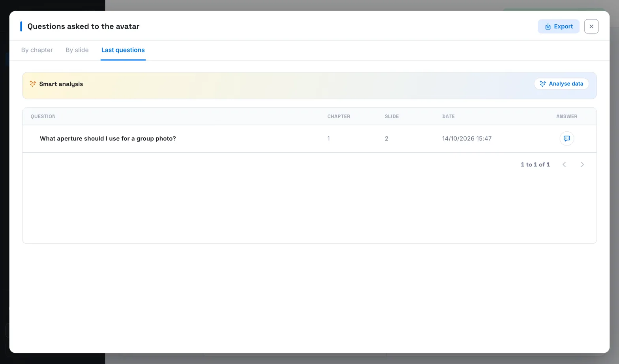The image size is (619, 364).
Task: Click the QUESTION column header
Action: click(43, 116)
